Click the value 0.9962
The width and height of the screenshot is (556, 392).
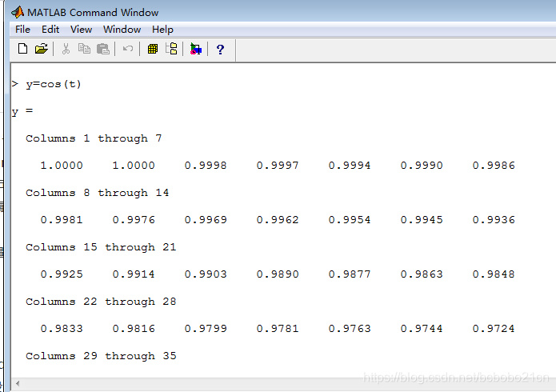point(278,220)
